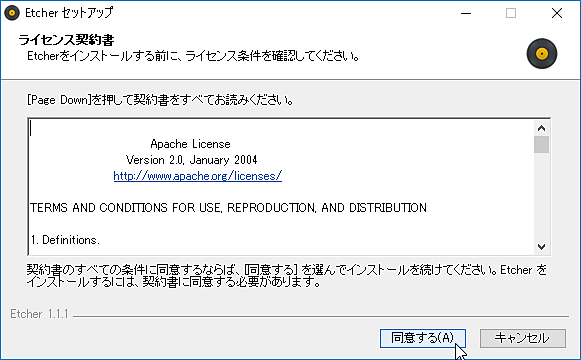Click the 'Etcher 1.1.1' version label
This screenshot has height=360, width=581.
[x=39, y=314]
